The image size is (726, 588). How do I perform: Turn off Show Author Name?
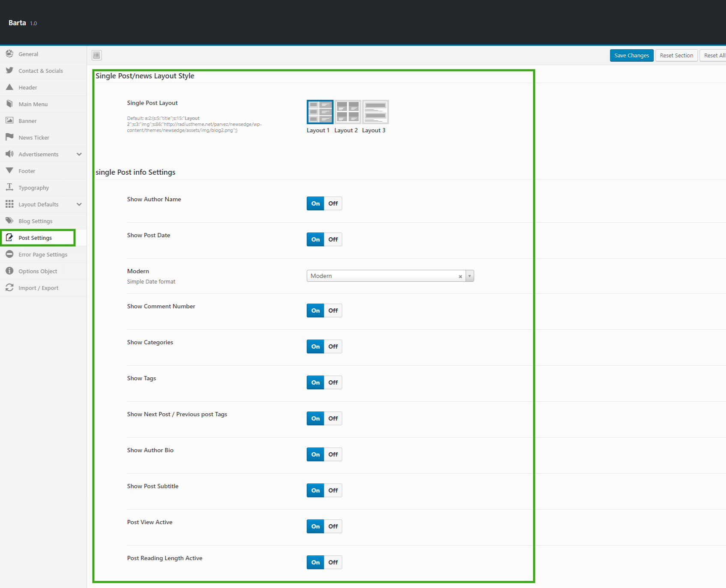(333, 203)
